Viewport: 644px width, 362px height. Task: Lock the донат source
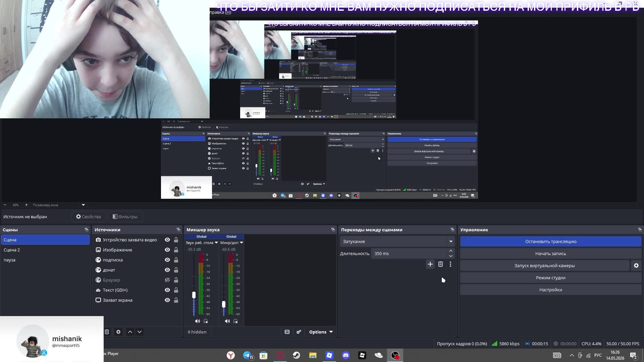[176, 270]
